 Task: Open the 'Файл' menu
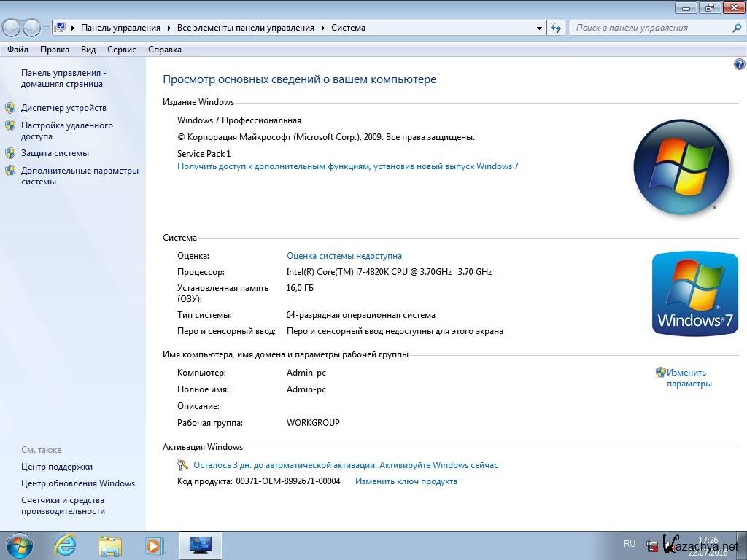pyautogui.click(x=18, y=50)
